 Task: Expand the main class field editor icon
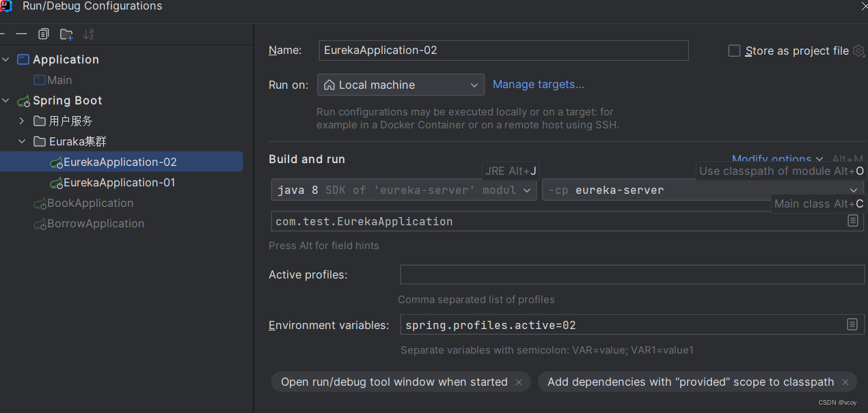coord(853,221)
